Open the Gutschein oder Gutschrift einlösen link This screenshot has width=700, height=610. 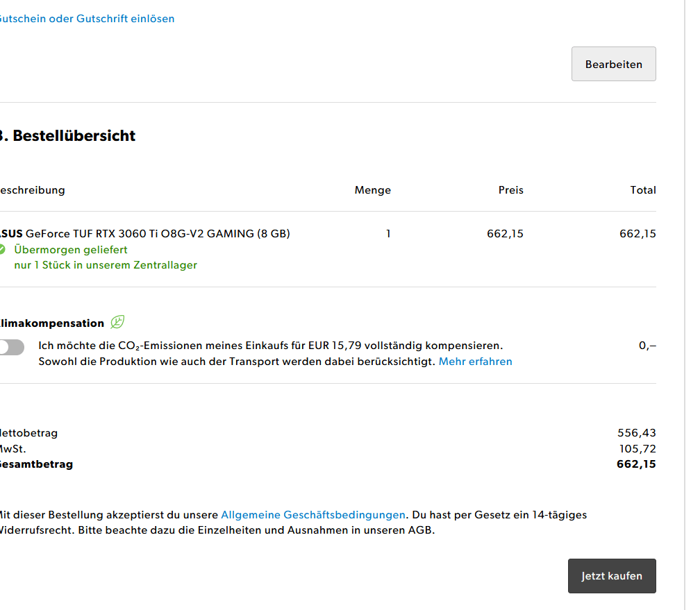click(87, 19)
